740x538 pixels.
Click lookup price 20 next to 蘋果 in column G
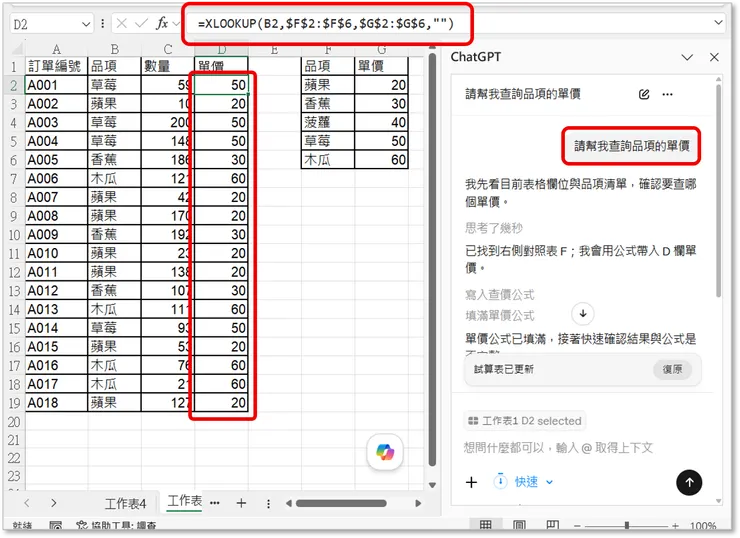click(381, 85)
